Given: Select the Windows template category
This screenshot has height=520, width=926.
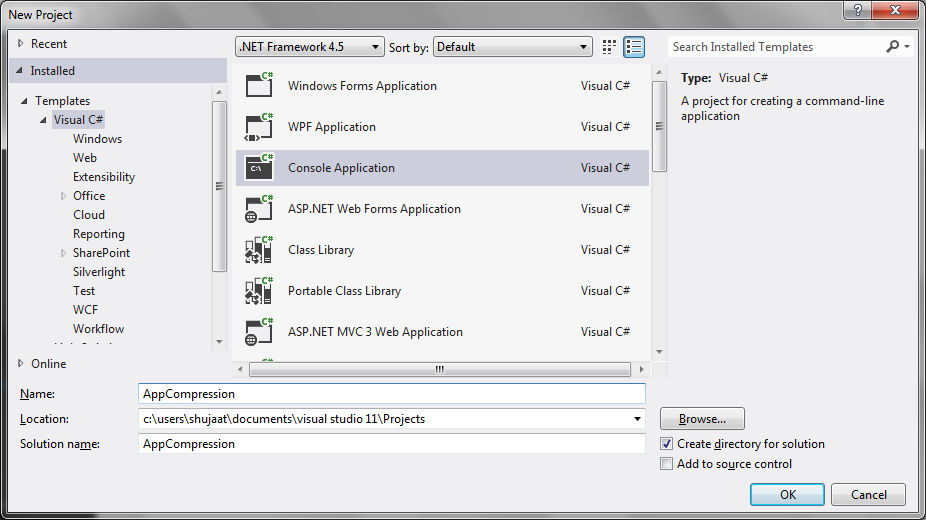Looking at the screenshot, I should (x=97, y=139).
